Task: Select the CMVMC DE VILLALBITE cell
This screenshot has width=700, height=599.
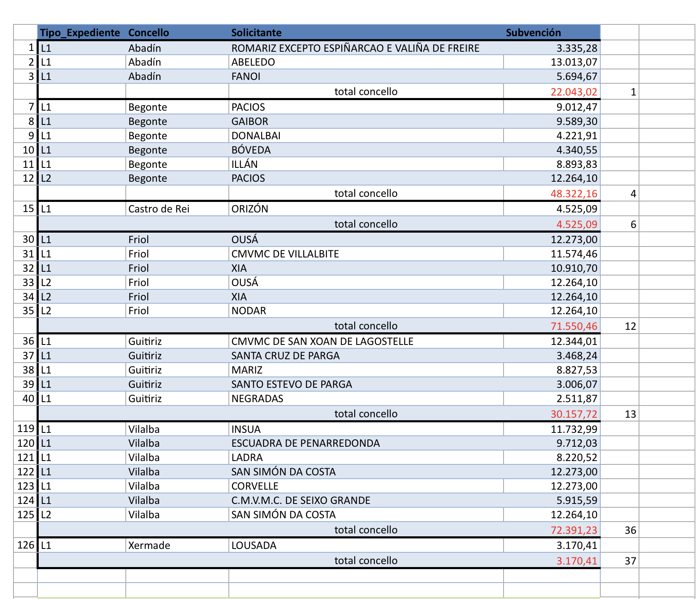Action: click(x=366, y=254)
